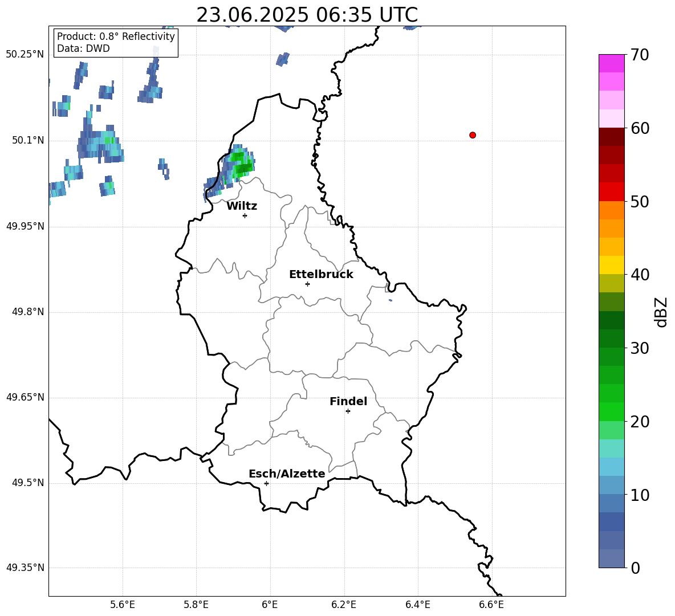
Task: Click the dBZ colorbar label
Action: pos(661,312)
